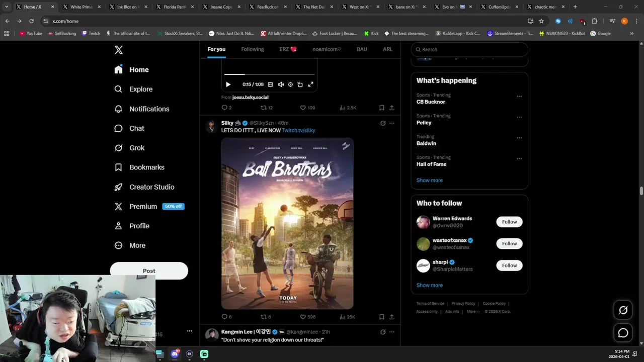Switch to the BAU tab
Screen dimensions: 644x362
point(362,49)
